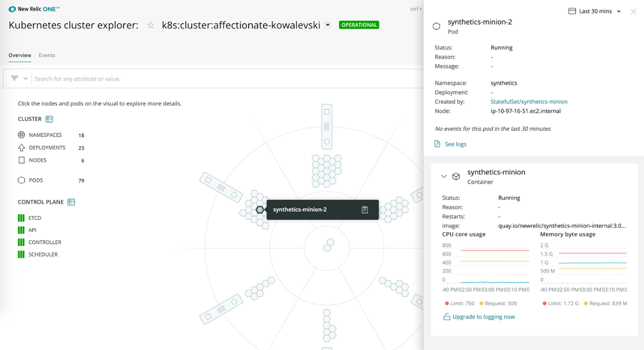Select the DEPLOYMENTS label

(47, 148)
